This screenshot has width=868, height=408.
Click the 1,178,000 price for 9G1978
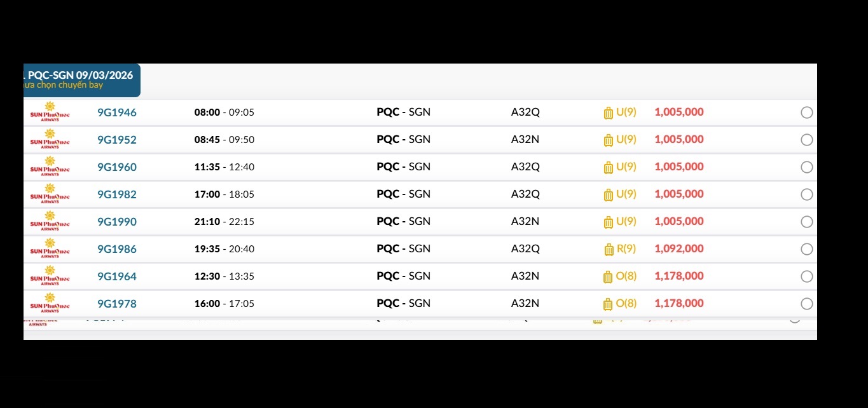(679, 304)
